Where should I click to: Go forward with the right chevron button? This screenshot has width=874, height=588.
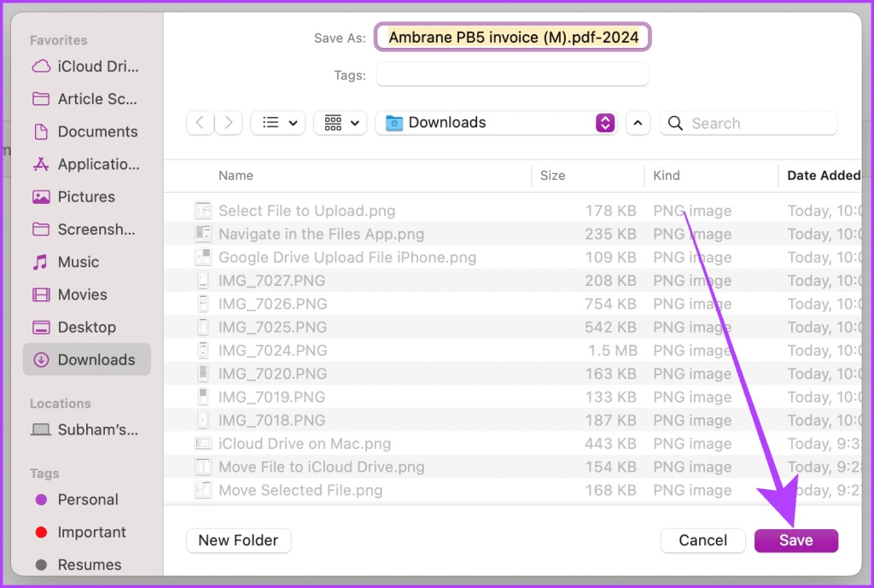pyautogui.click(x=229, y=123)
